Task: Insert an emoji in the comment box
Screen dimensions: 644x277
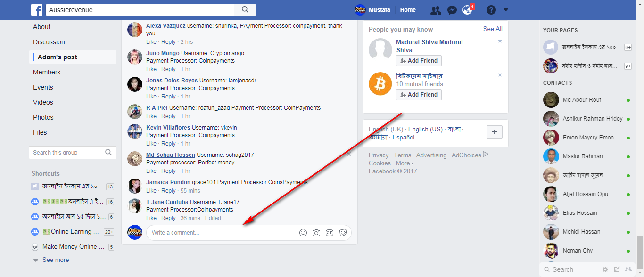Action: tap(303, 233)
